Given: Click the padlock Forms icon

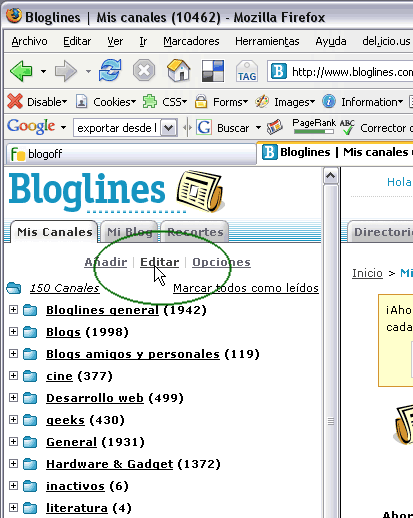Looking at the screenshot, I should click(x=201, y=101).
